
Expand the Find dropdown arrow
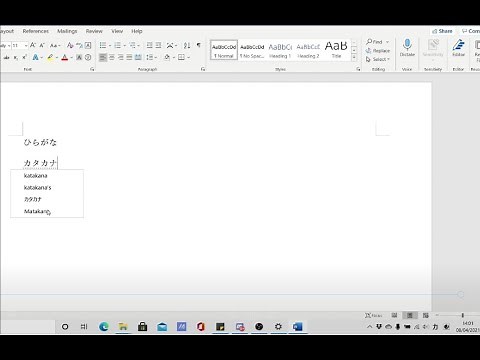[x=387, y=42]
